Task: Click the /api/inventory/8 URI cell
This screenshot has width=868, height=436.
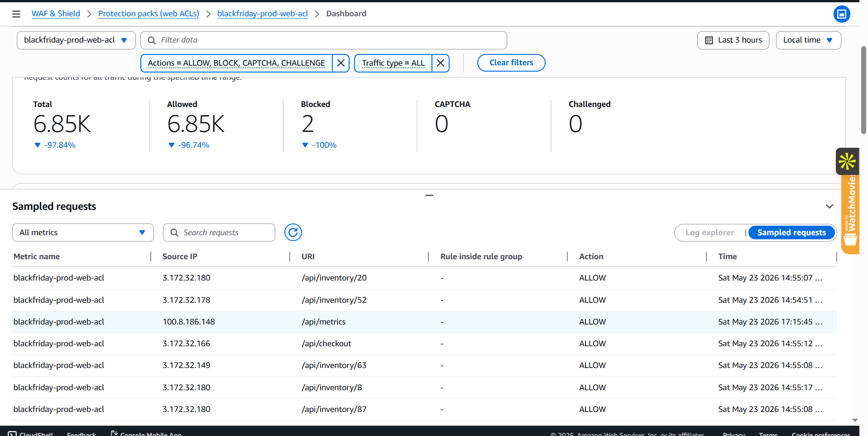Action: click(332, 388)
